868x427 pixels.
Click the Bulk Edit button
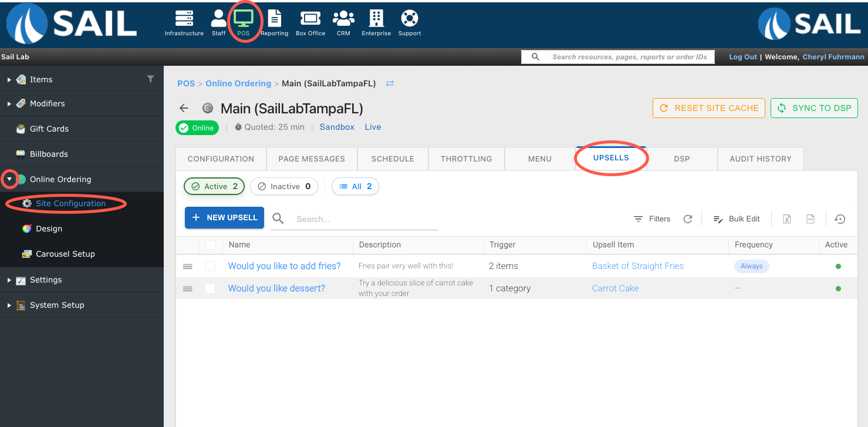(x=736, y=219)
